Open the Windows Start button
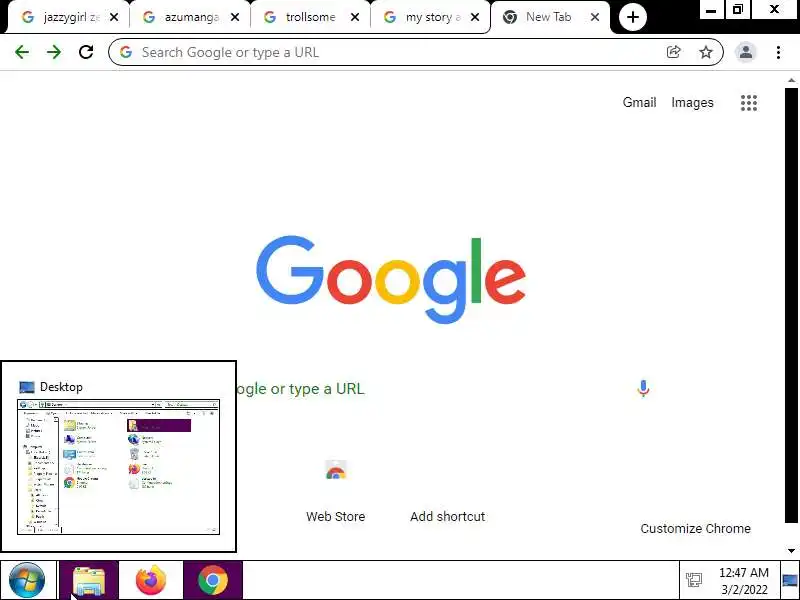This screenshot has height=600, width=800. tap(27, 580)
